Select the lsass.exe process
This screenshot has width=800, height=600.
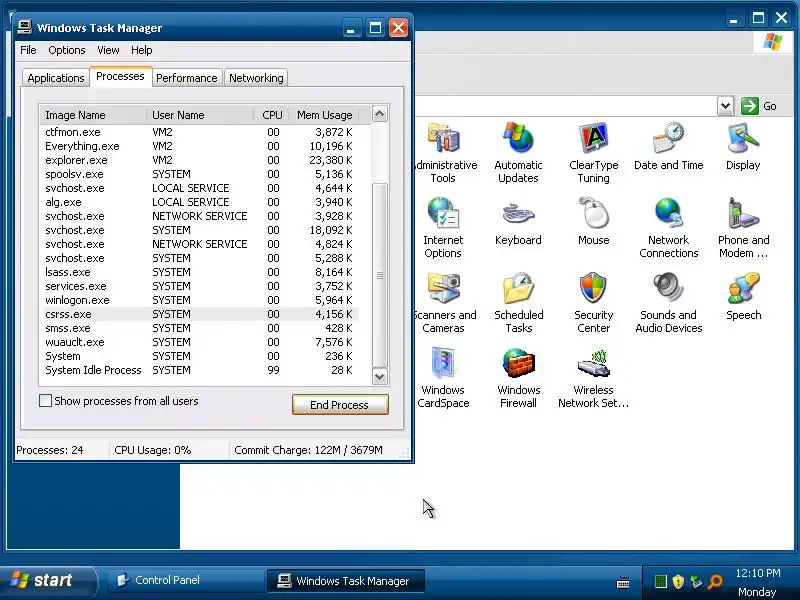[199, 272]
